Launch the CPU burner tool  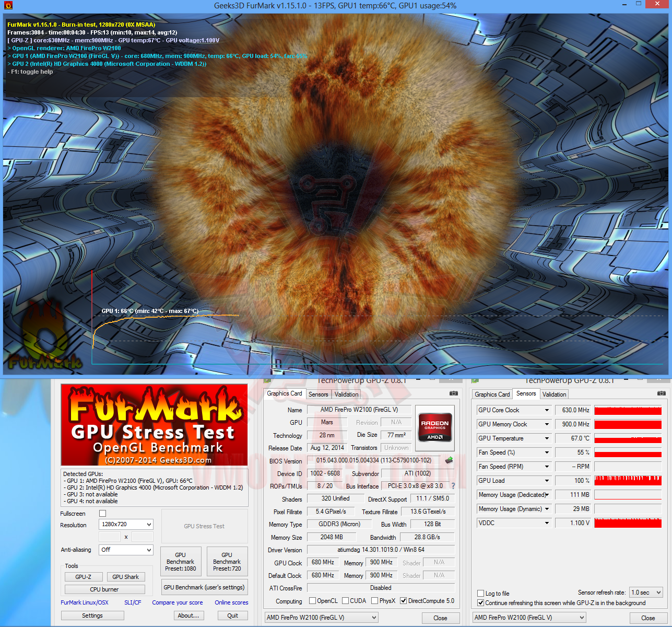pos(104,589)
